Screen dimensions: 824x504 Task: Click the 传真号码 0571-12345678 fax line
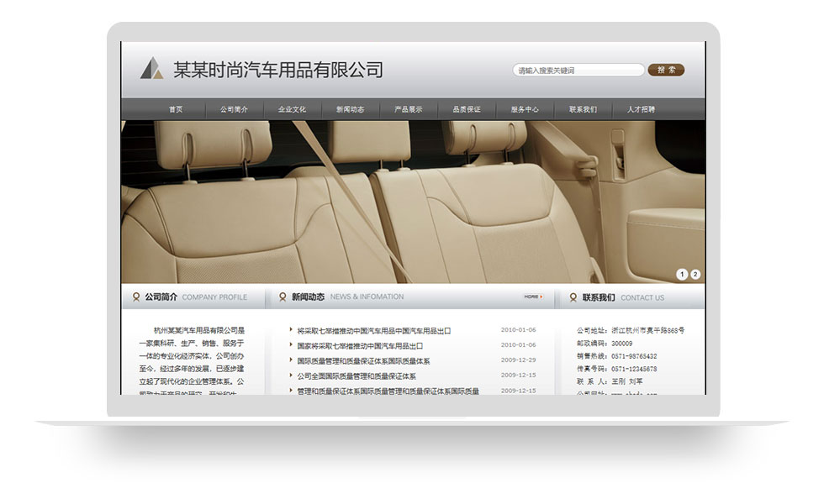[617, 369]
